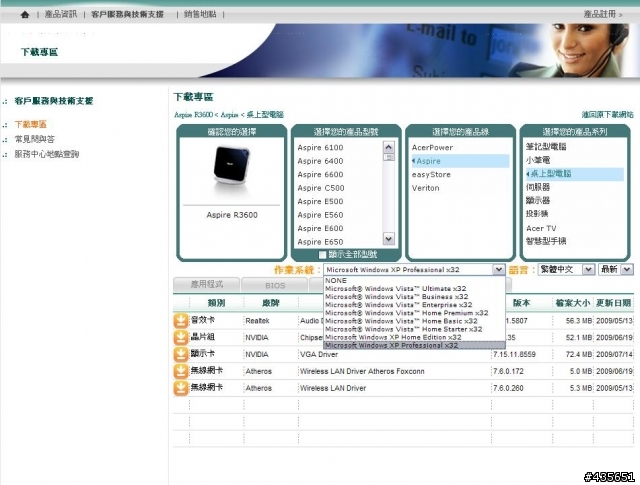The width and height of the screenshot is (640, 485).
Task: Click the 更新日期 column header
Action: click(613, 303)
